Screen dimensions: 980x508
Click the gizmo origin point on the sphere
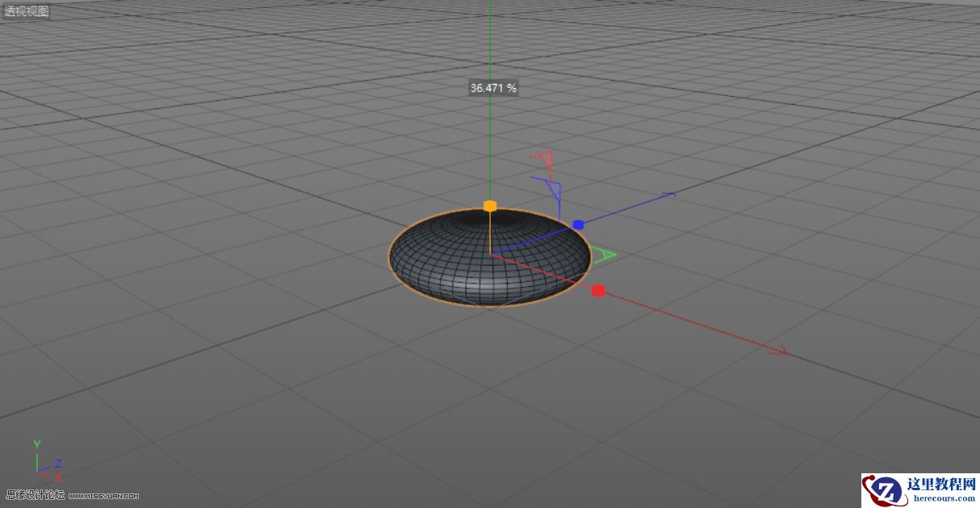point(491,254)
